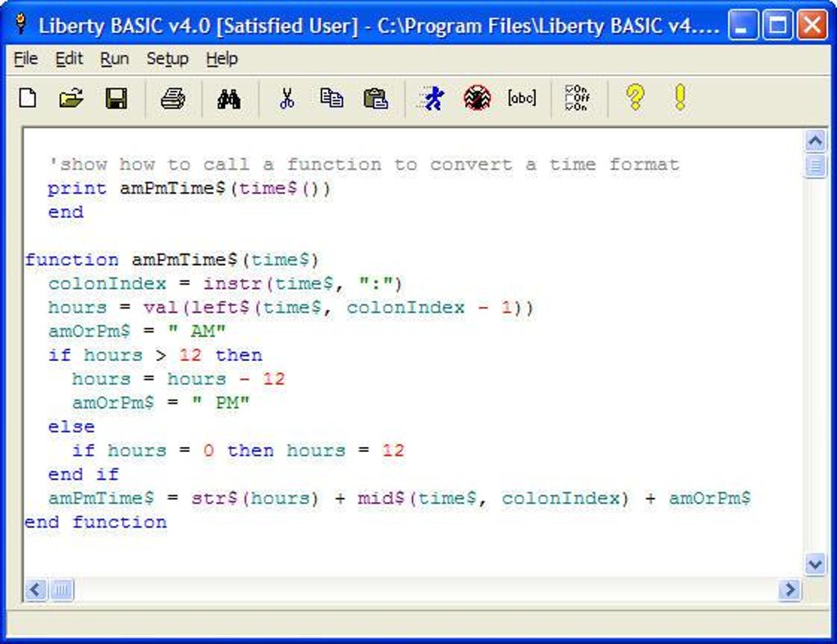The width and height of the screenshot is (837, 644).
Task: Click the line "if hours > 12 then"
Action: point(155,355)
